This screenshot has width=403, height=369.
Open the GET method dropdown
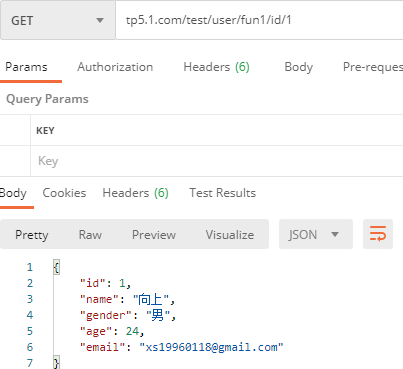click(58, 21)
